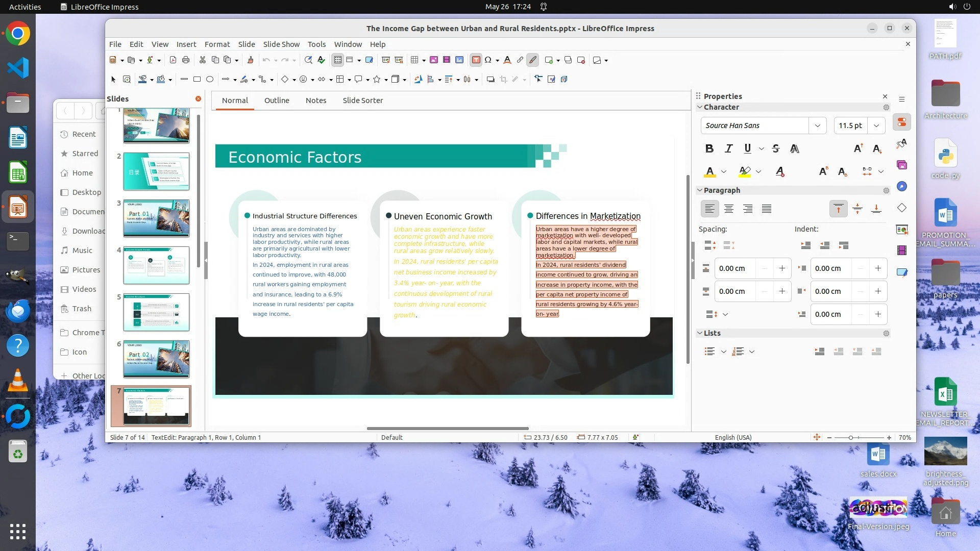
Task: Open the font size dropdown
Action: (876, 126)
